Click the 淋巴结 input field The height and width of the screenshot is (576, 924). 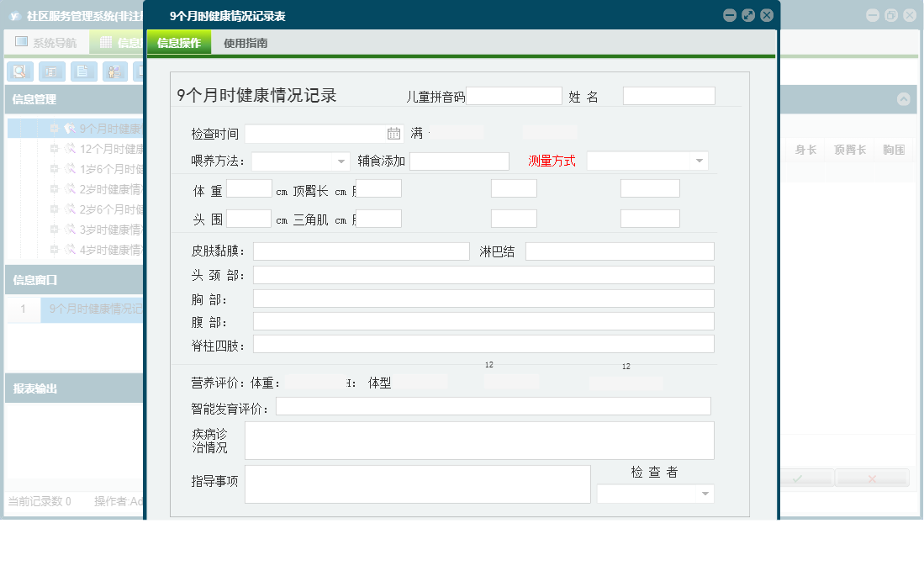[620, 251]
